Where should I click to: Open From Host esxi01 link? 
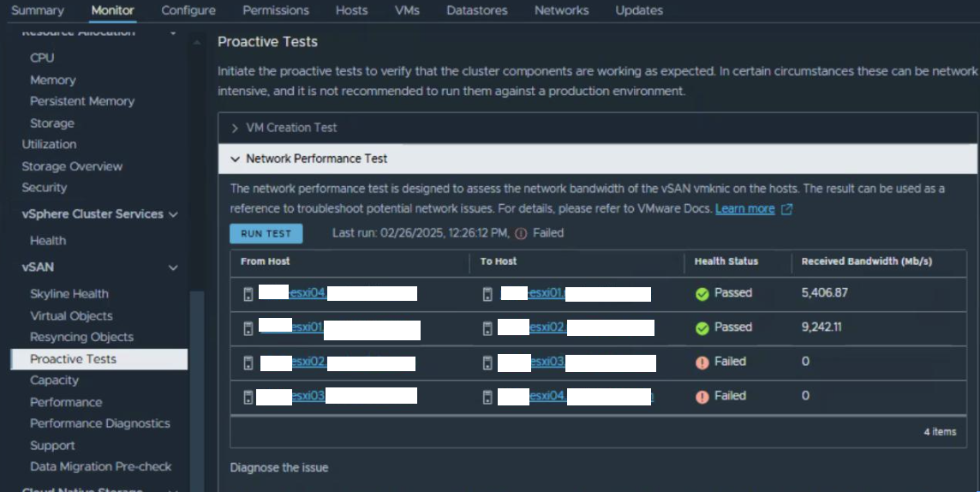pos(307,327)
